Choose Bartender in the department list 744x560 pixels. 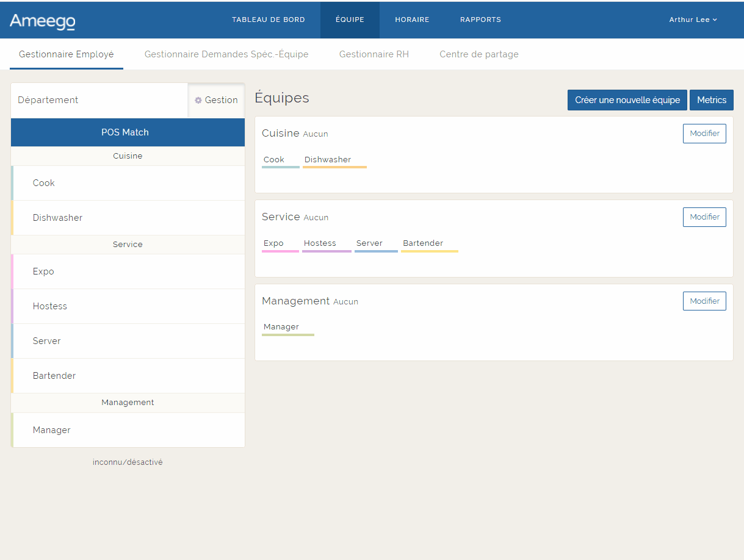pyautogui.click(x=54, y=376)
